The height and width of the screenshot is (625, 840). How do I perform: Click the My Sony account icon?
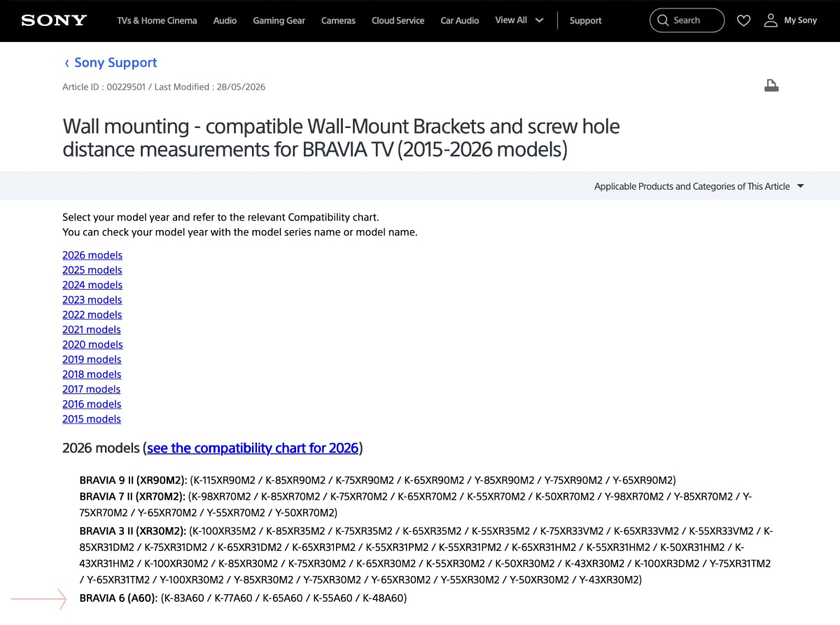(771, 20)
